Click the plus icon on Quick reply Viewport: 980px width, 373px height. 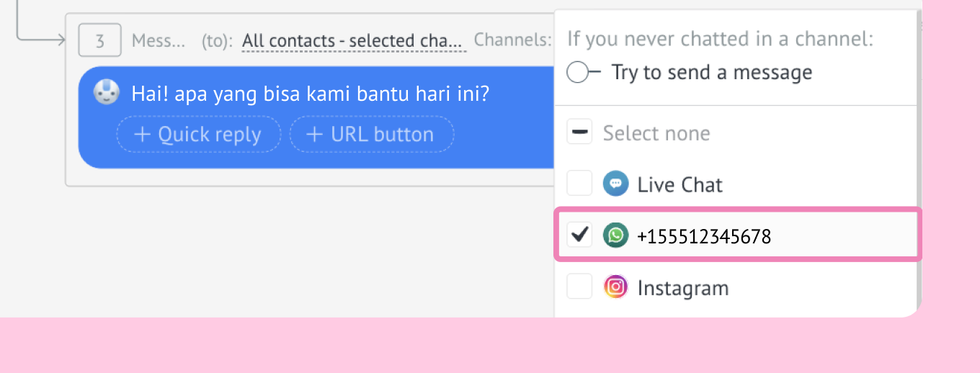(142, 134)
